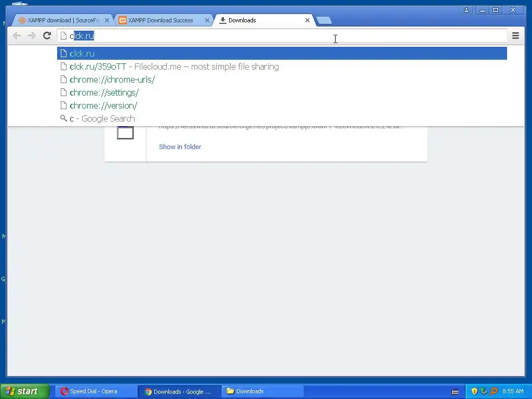532x399 pixels.
Task: Go back using the back arrow
Action: coord(17,35)
